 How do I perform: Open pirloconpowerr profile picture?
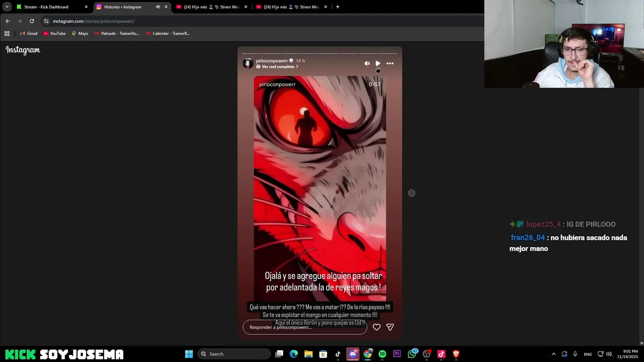[x=248, y=63]
